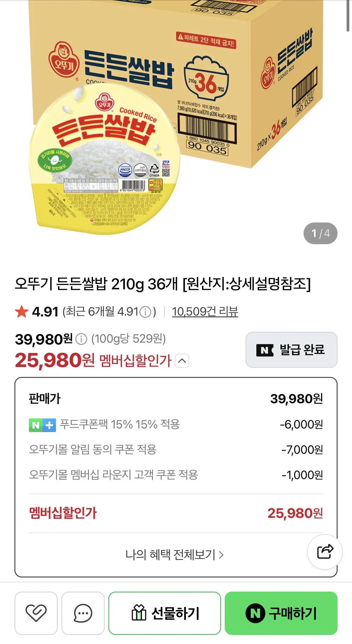
Task: Click the N+ membership badge icon
Action: 42,425
